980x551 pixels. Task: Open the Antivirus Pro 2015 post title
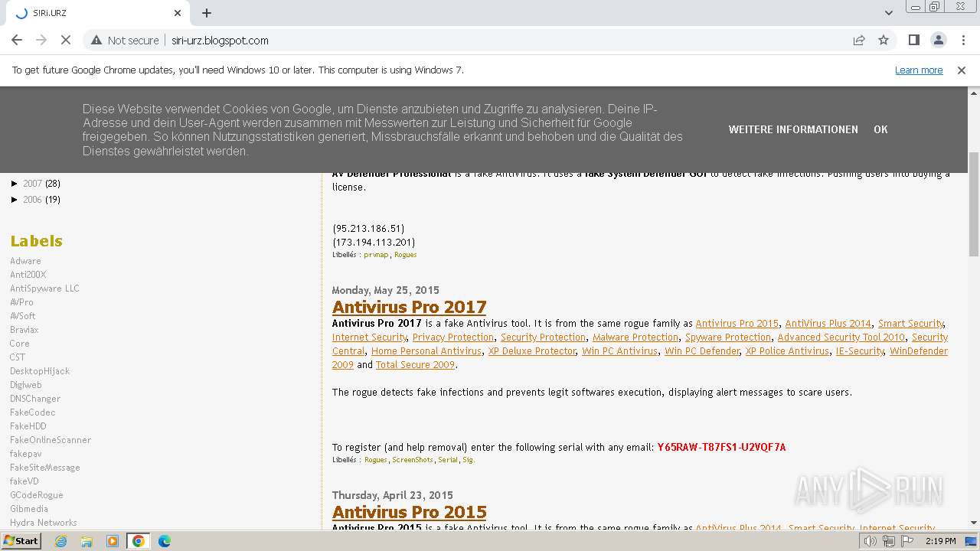pos(409,512)
